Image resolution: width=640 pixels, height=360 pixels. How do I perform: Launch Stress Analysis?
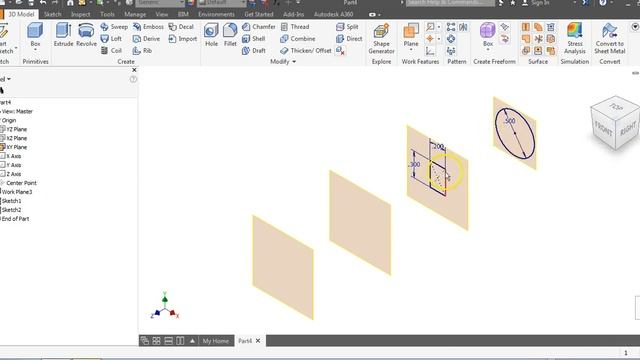pos(575,39)
